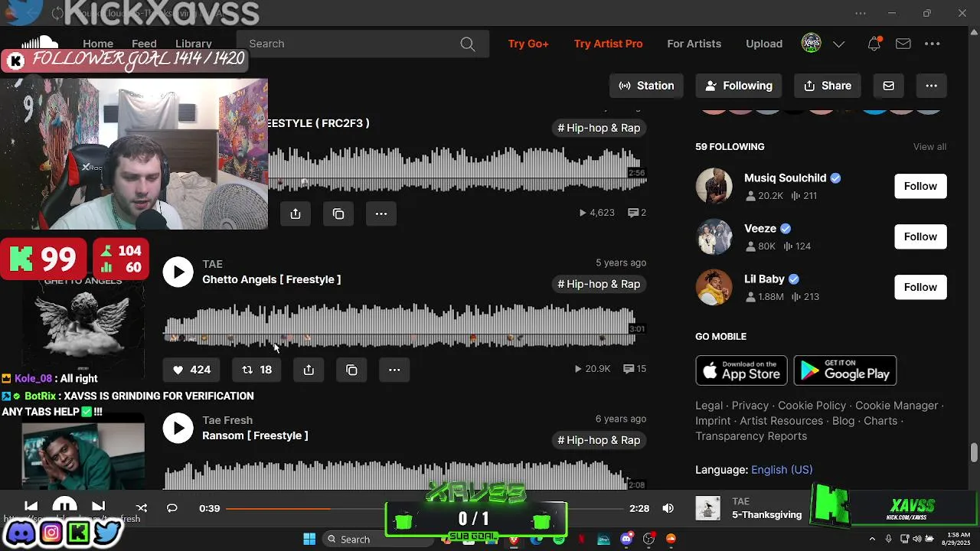
Task: Follow Veeze
Action: tap(920, 236)
